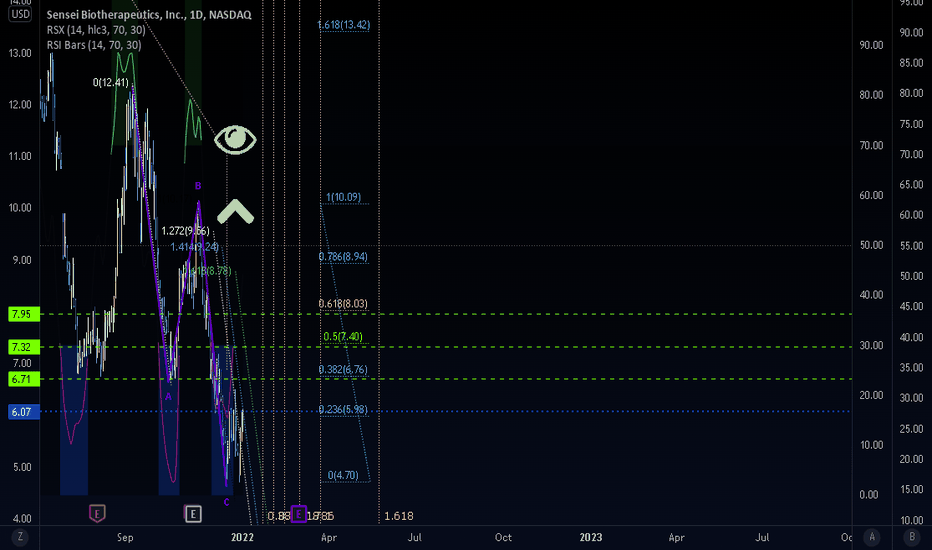Click Fibonacci level 0.5(7.40)
Image resolution: width=932 pixels, height=550 pixels.
(x=343, y=337)
